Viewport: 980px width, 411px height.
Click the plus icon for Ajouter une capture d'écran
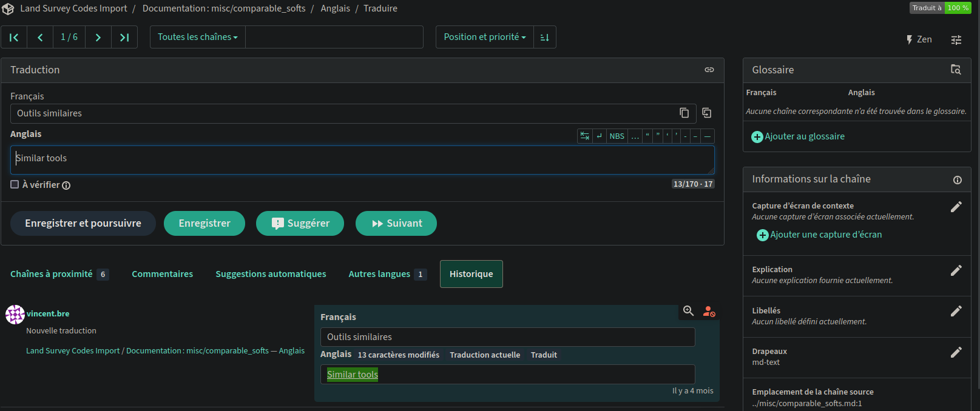click(x=763, y=235)
